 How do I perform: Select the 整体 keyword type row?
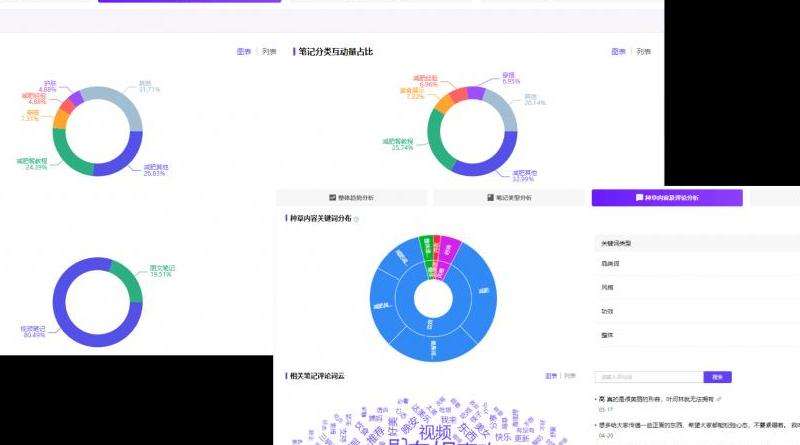coord(607,334)
